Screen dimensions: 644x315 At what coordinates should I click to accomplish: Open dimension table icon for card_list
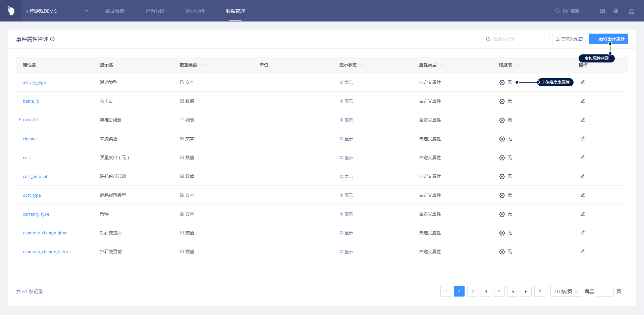[502, 120]
